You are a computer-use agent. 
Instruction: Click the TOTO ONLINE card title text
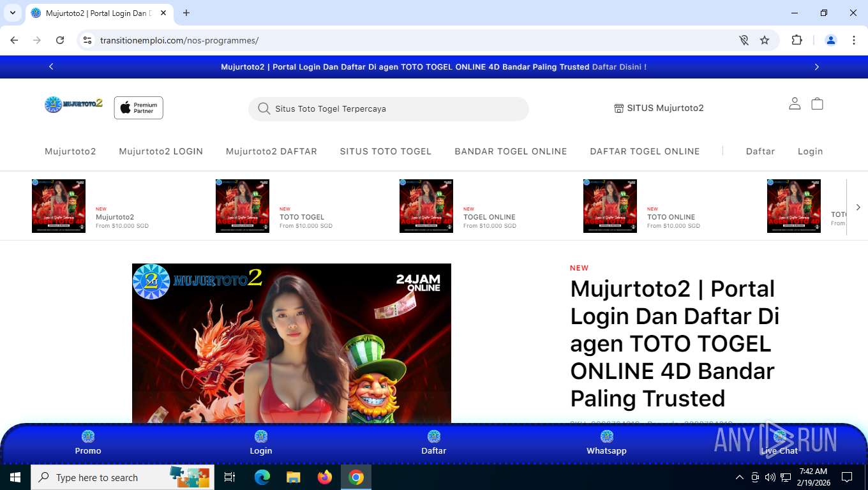[x=671, y=217]
